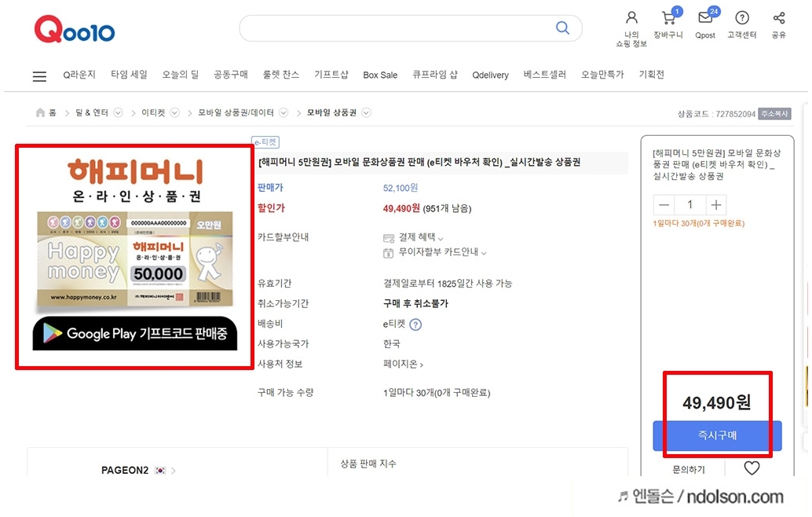Click the e-티켓 tag label
Screen dimensions: 812x517
click(265, 142)
